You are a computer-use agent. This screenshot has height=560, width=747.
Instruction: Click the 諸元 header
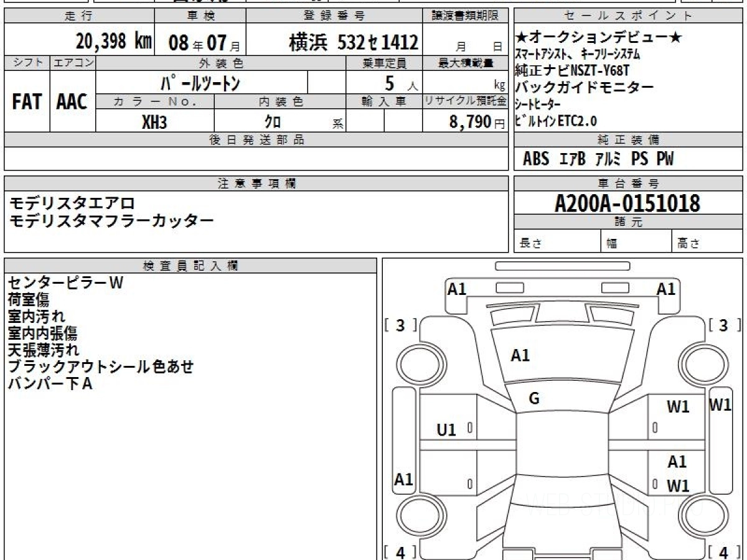click(x=628, y=222)
